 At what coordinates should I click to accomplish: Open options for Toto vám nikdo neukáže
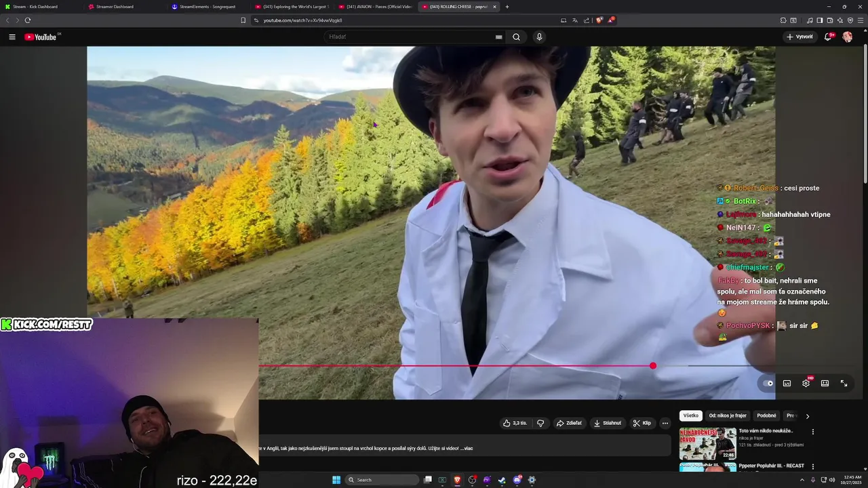click(x=812, y=432)
